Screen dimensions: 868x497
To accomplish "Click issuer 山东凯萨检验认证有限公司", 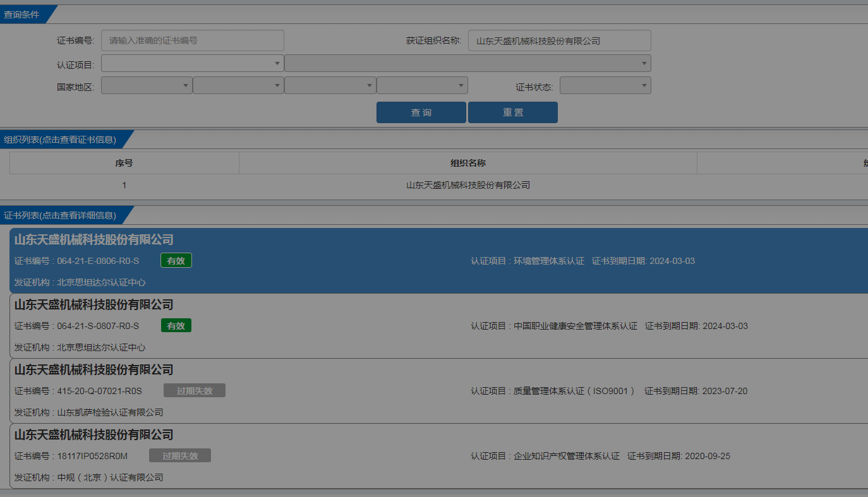I will 110,412.
